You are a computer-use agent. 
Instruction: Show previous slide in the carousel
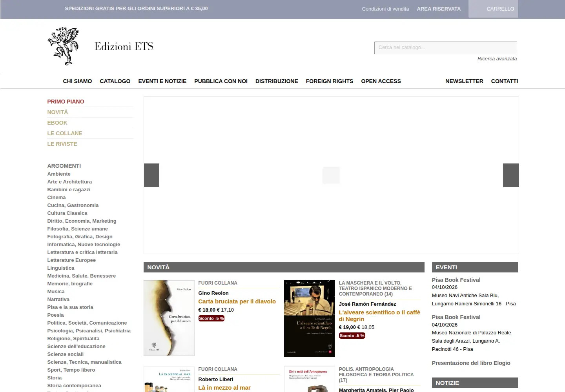pyautogui.click(x=151, y=175)
